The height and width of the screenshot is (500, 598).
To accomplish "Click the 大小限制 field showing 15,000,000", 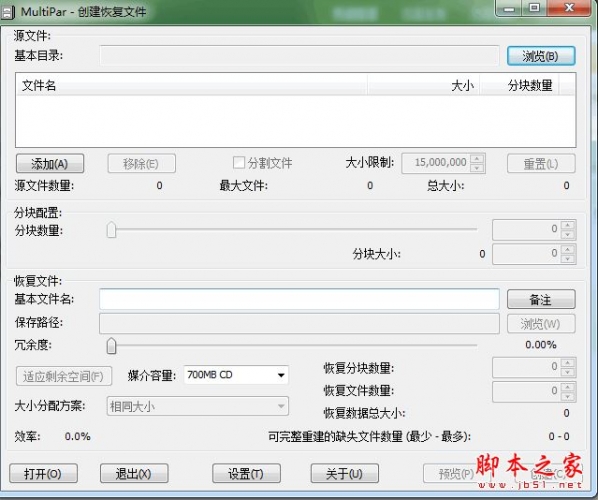I will pos(436,163).
